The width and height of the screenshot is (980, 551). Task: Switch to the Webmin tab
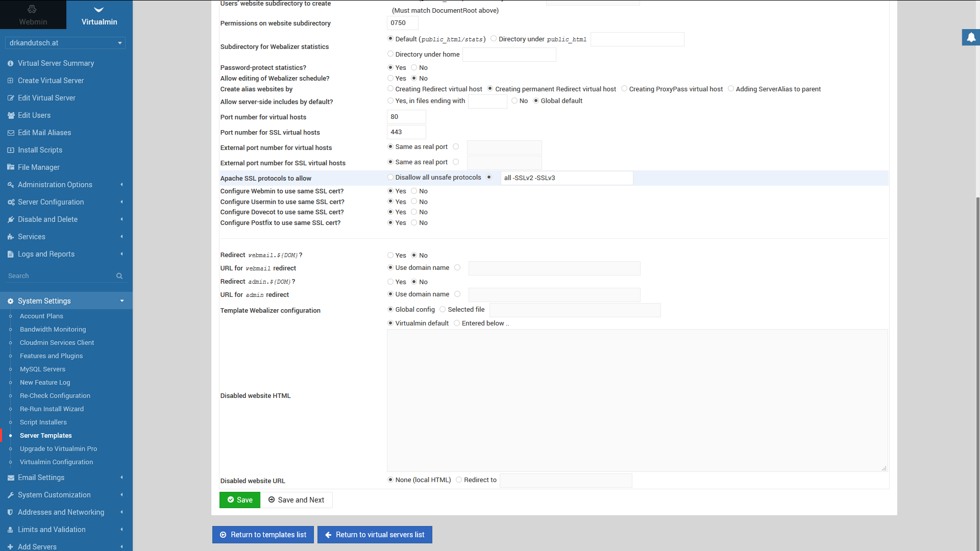coord(33,14)
